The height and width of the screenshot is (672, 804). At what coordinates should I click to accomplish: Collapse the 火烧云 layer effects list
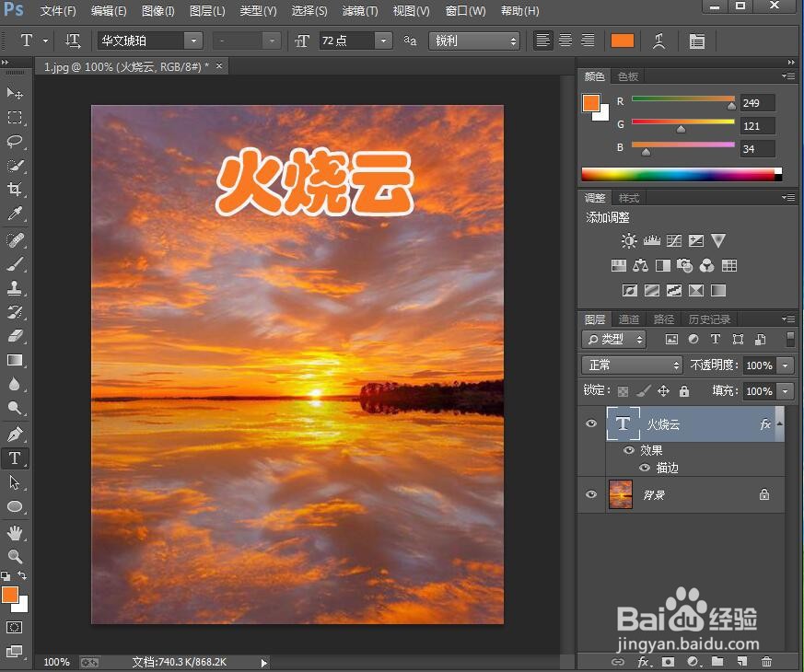(779, 423)
